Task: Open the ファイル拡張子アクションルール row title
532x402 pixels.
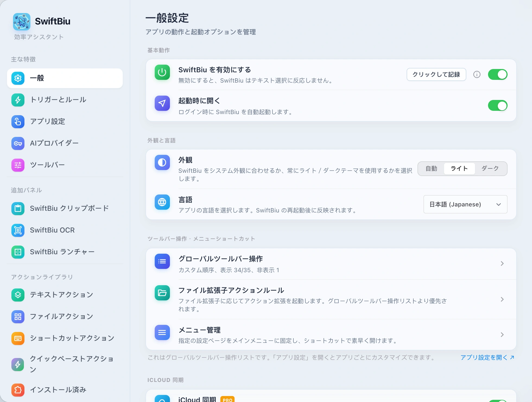Action: pyautogui.click(x=231, y=290)
